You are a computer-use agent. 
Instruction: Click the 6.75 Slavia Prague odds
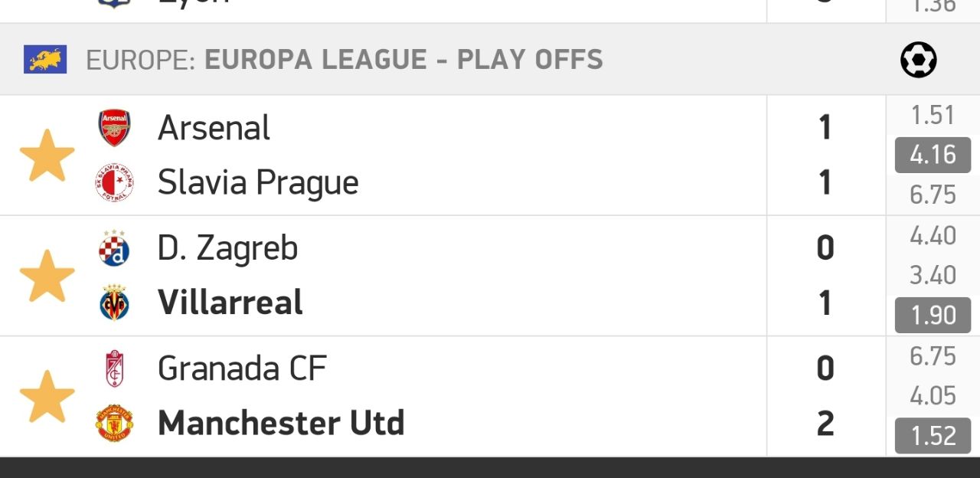(933, 195)
